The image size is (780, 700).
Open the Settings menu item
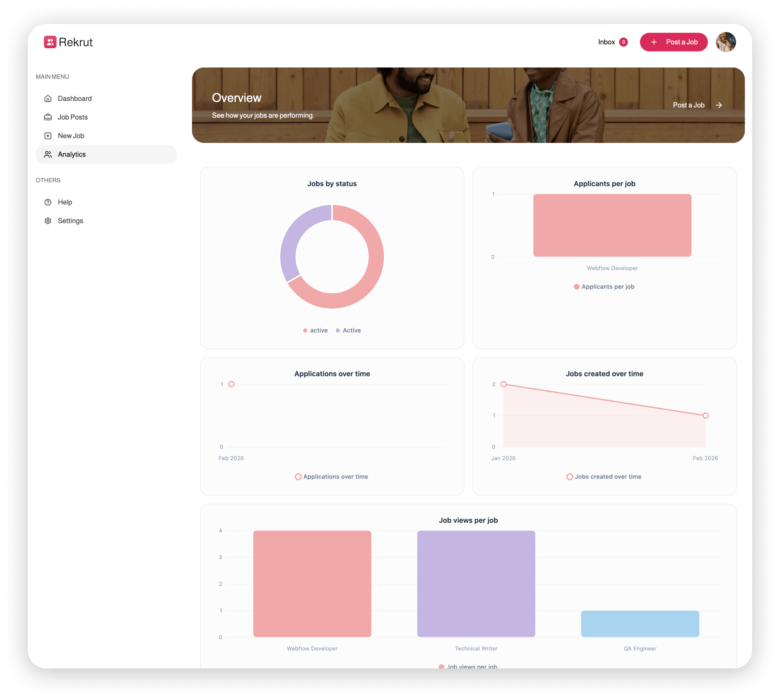[70, 221]
